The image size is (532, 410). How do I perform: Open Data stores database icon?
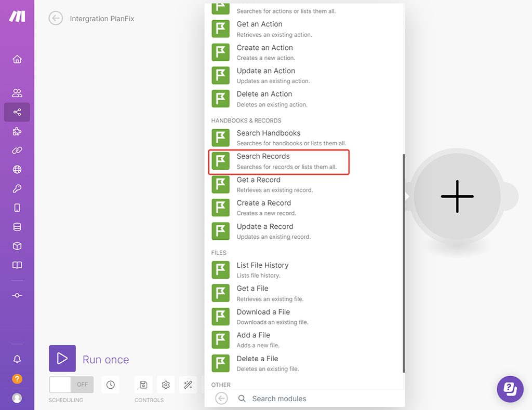17,227
